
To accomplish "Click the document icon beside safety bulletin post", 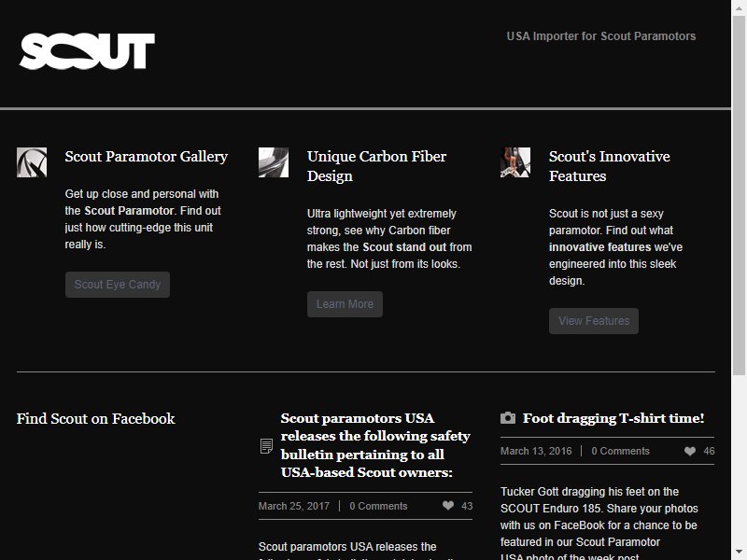I will coord(266,446).
